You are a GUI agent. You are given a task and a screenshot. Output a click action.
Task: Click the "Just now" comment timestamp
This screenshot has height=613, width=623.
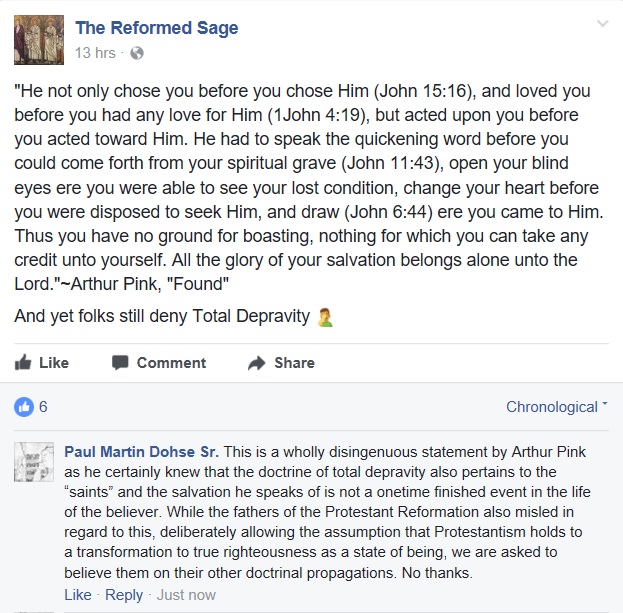point(187,594)
